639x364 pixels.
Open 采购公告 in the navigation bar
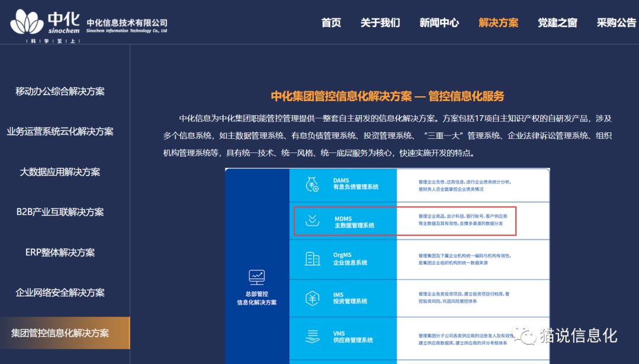[x=616, y=22]
